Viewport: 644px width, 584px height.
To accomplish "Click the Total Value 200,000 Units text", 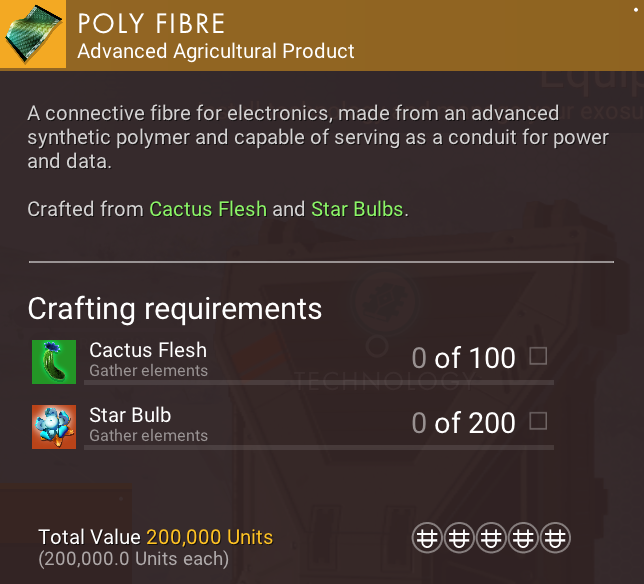I will [155, 537].
